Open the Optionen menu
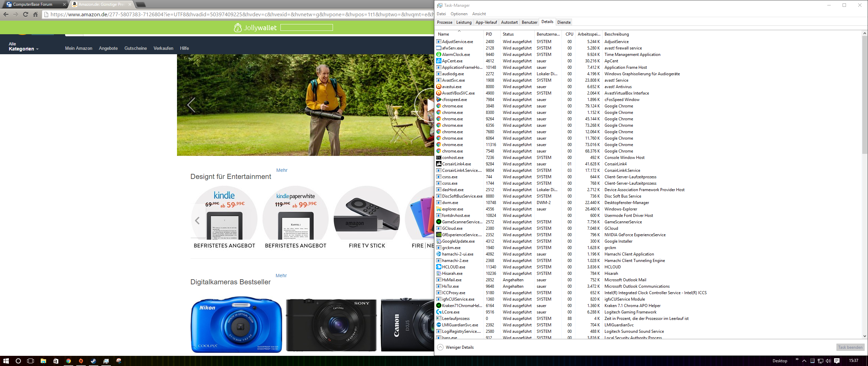 pyautogui.click(x=459, y=14)
